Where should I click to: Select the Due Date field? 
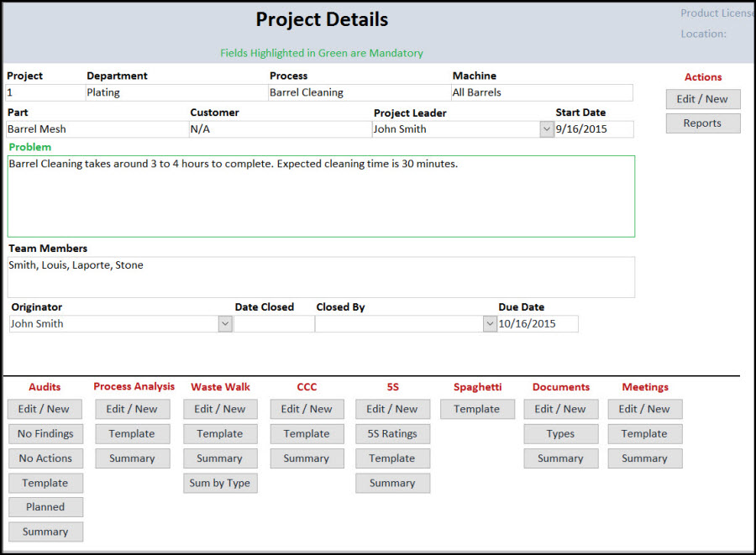(538, 324)
